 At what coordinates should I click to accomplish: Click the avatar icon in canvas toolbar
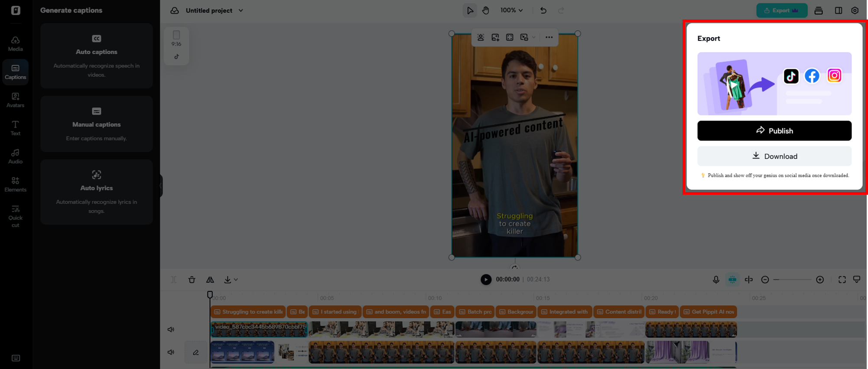coord(481,37)
